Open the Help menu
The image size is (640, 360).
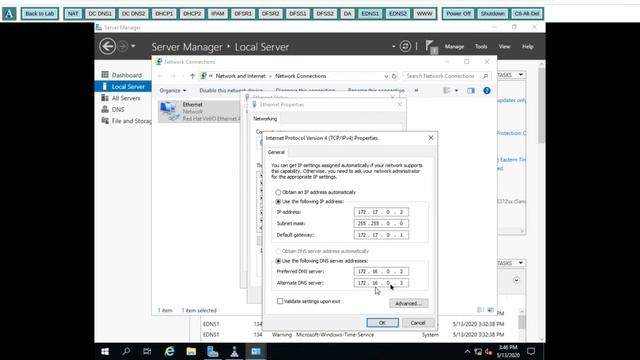click(528, 47)
